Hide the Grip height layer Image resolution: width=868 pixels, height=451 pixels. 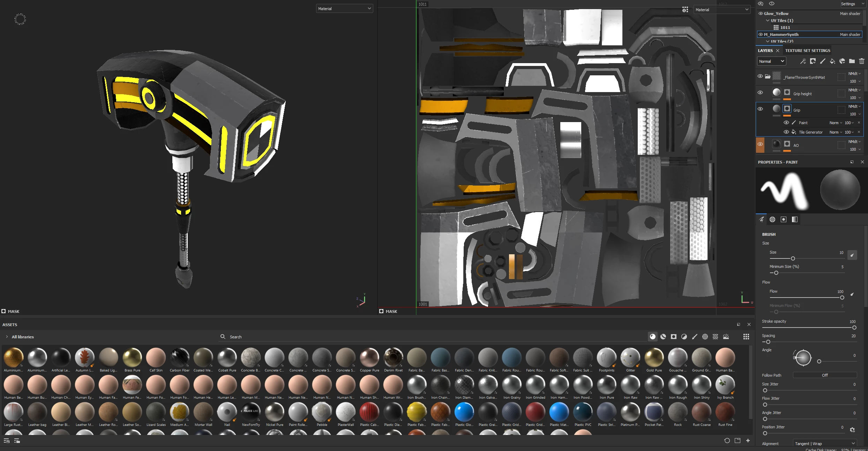coord(760,93)
